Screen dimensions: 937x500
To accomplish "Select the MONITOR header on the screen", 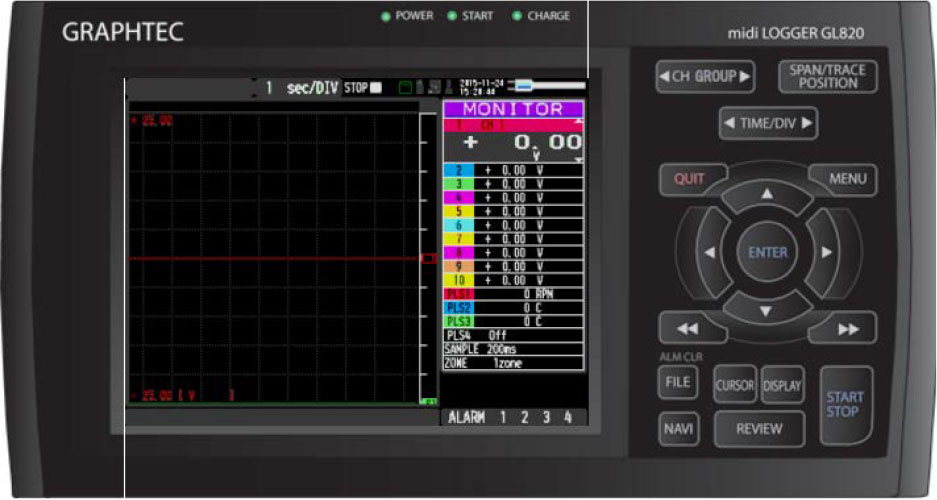I will [513, 109].
